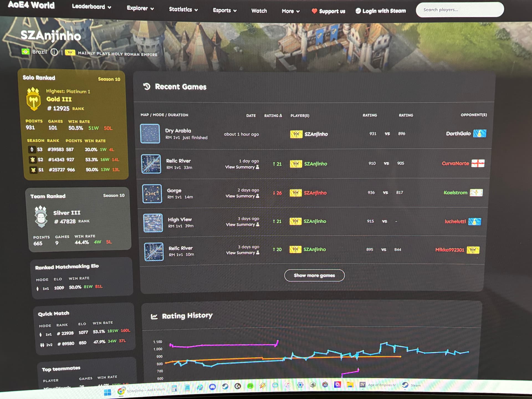Open the Calculator taskbar icon
Image resolution: width=532 pixels, height=399 pixels.
tap(174, 388)
